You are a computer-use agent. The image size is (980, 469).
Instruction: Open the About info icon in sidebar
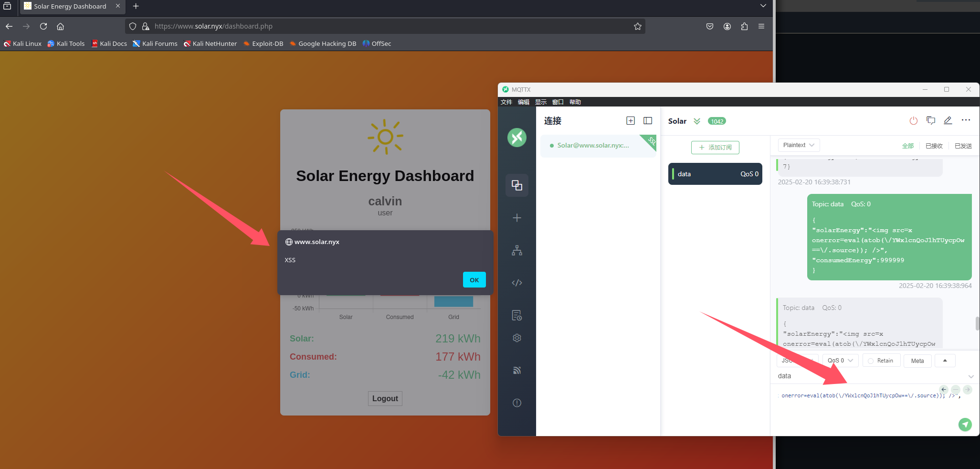pyautogui.click(x=516, y=403)
